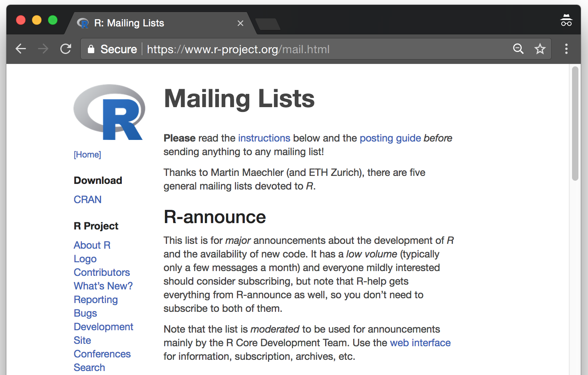Open the zoom magnifier icon in address bar
This screenshot has height=375, width=588.
[x=518, y=49]
